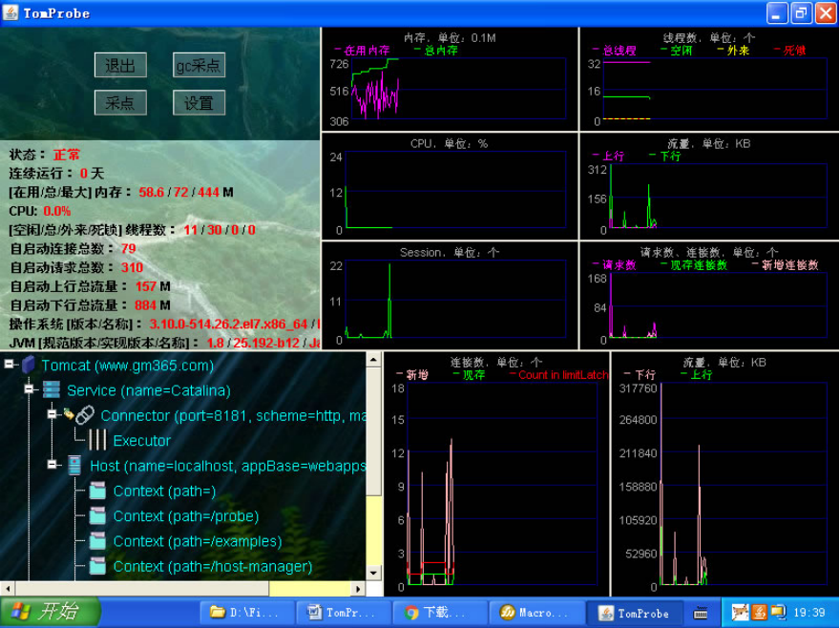The height and width of the screenshot is (628, 840).
Task: Click the orange Java tray icon
Action: (x=759, y=612)
